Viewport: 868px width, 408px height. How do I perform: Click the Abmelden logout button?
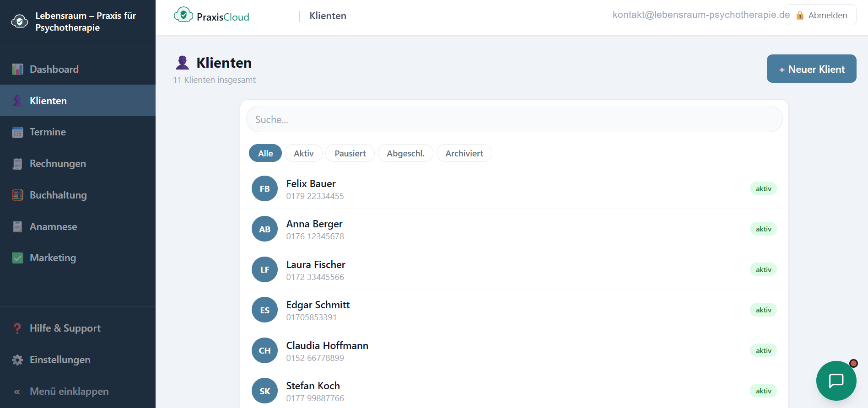pos(821,15)
